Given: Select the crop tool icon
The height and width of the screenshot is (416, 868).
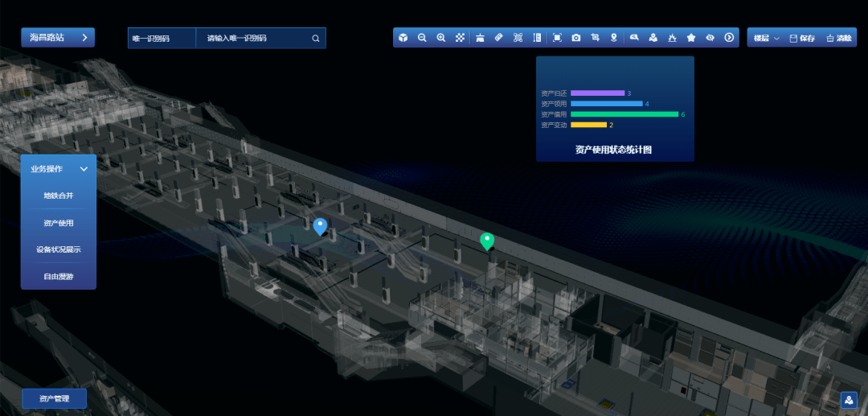Looking at the screenshot, I should point(596,38).
